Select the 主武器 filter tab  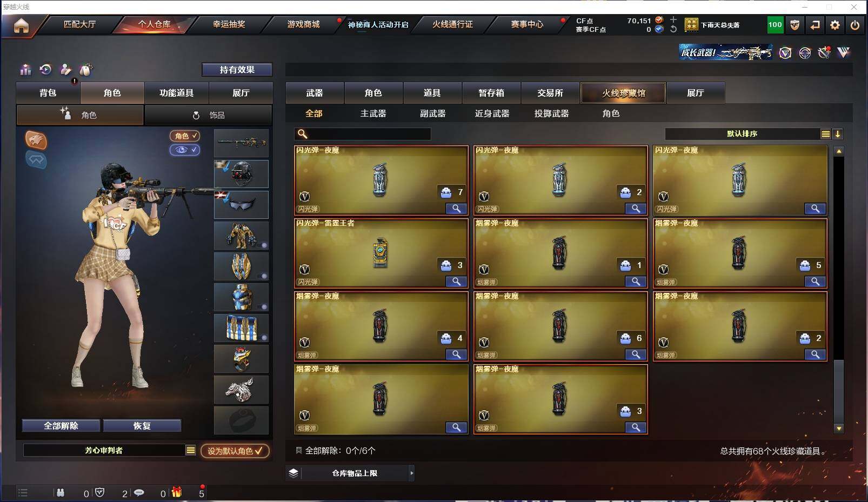pos(373,113)
